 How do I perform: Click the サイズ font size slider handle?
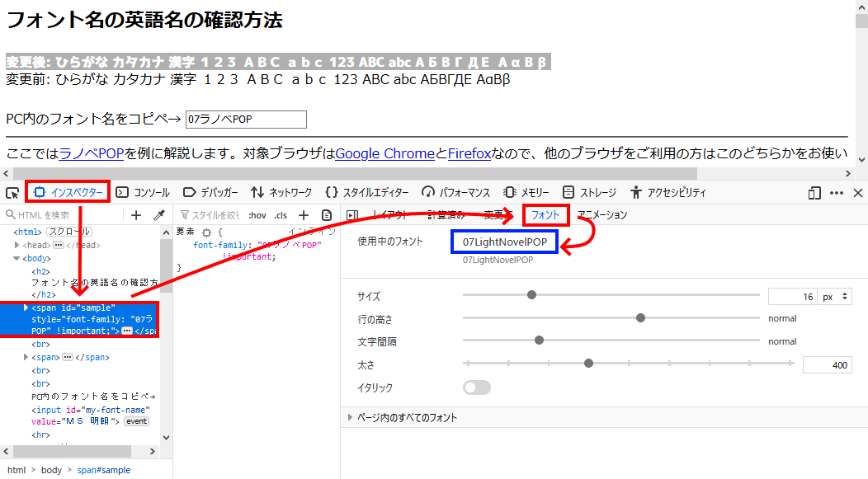point(532,295)
